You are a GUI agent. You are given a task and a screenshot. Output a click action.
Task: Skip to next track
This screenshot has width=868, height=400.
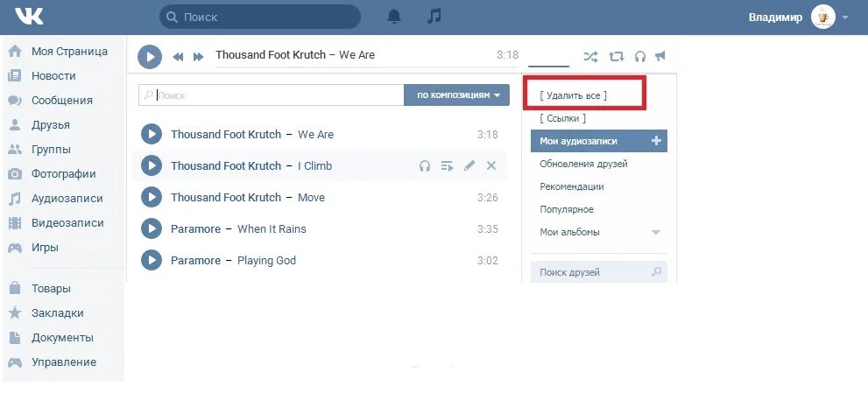coord(198,56)
